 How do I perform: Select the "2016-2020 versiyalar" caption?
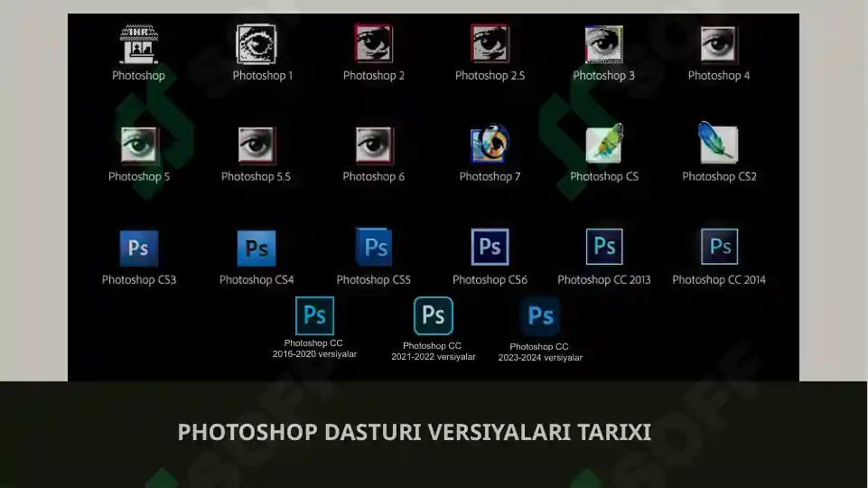tap(314, 354)
